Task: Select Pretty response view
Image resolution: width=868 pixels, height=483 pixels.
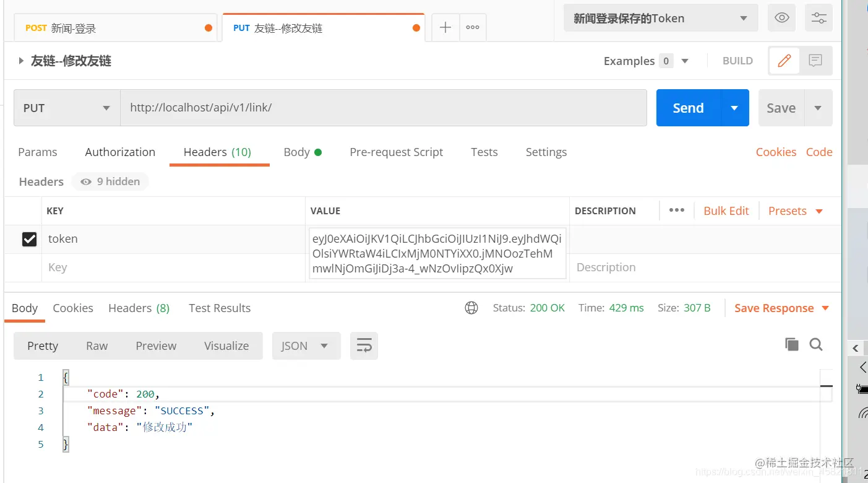Action: tap(43, 346)
